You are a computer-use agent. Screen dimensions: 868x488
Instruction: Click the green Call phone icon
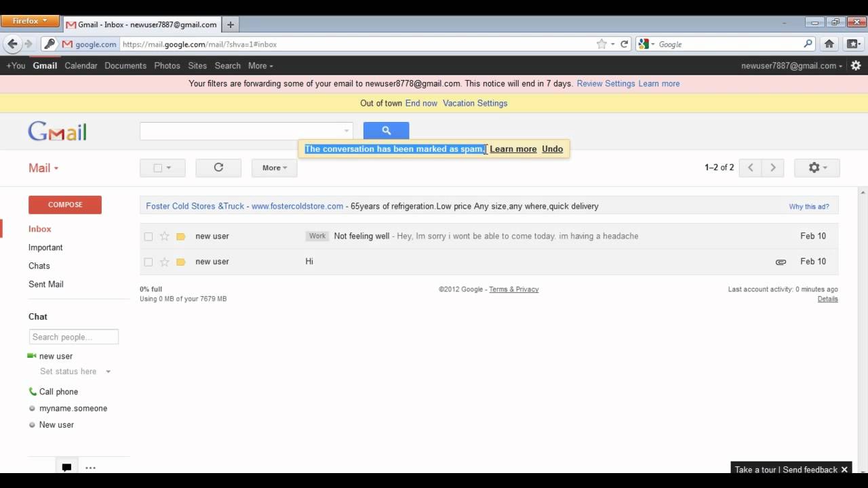pos(33,391)
